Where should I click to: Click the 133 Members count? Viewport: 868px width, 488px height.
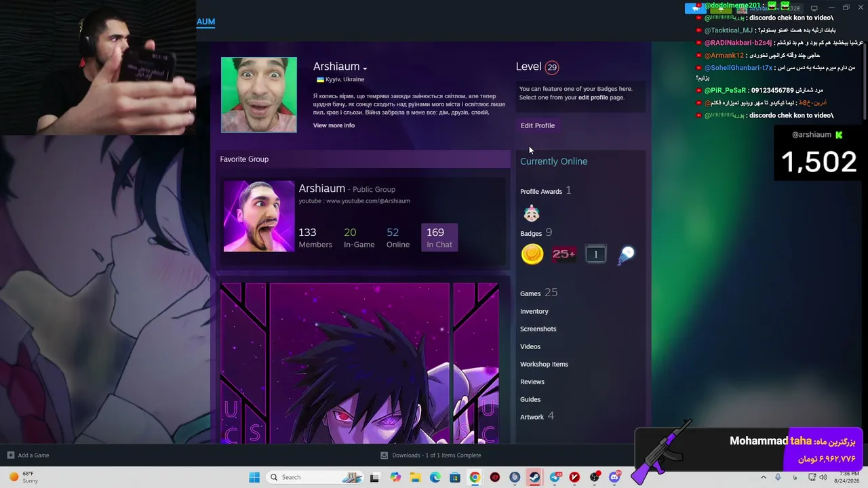315,237
